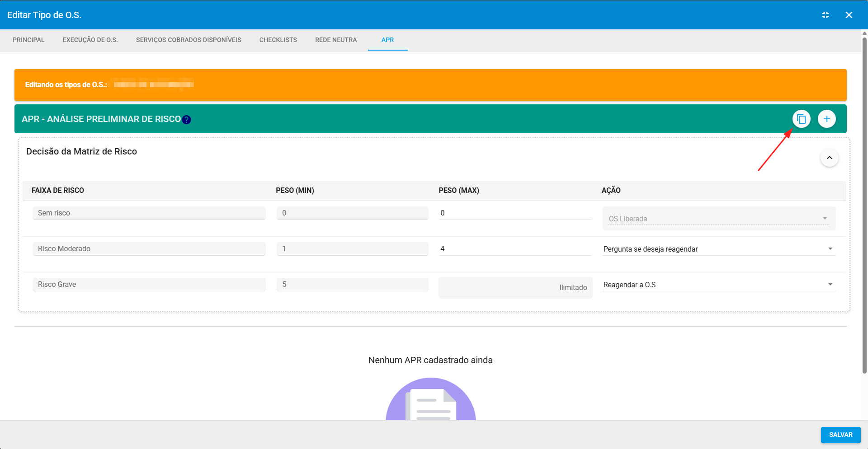Click the Sem risco max weight field

[514, 213]
